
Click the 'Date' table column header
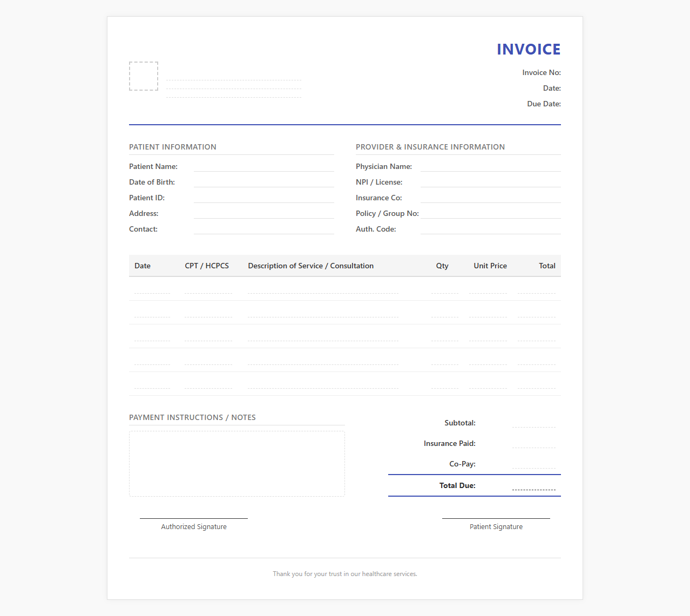(x=143, y=266)
